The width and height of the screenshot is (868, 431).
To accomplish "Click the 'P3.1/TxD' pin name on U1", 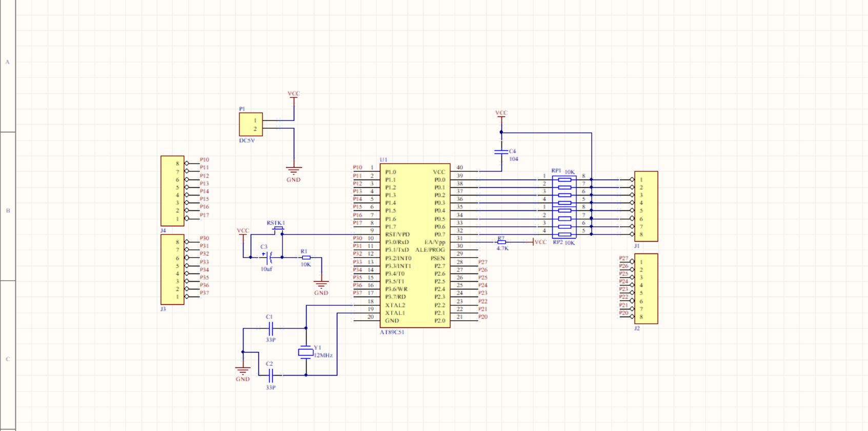I will click(397, 250).
